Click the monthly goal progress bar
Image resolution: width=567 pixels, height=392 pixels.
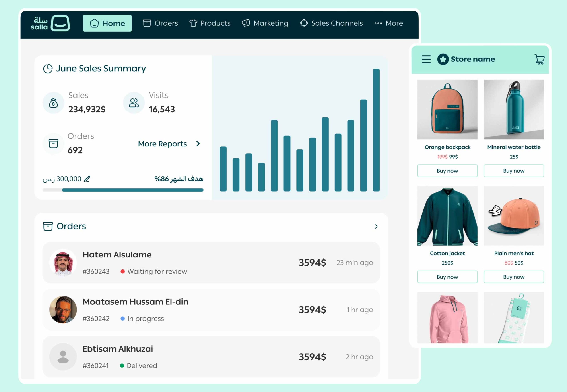(123, 190)
